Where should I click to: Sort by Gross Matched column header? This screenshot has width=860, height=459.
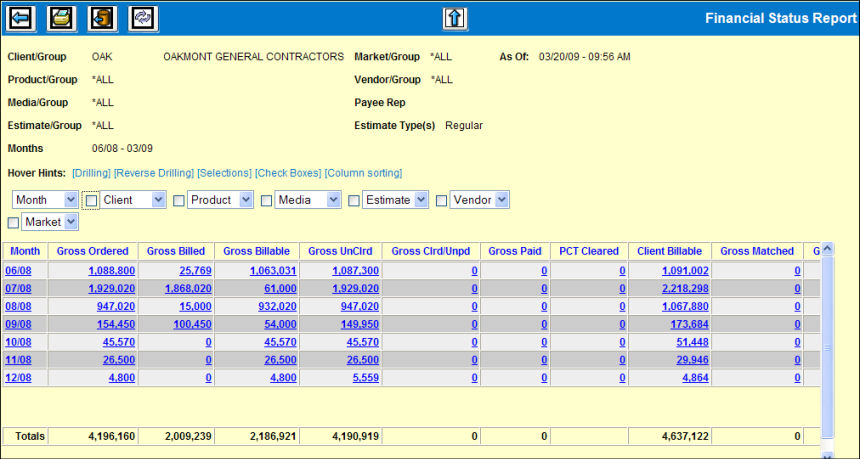click(x=757, y=251)
